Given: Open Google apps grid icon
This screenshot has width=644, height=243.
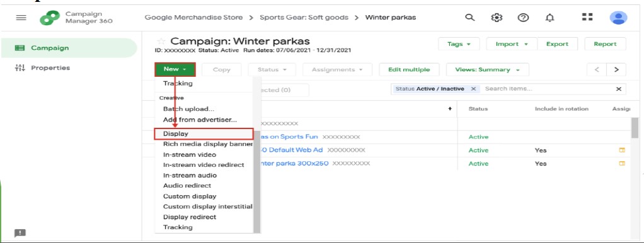Looking at the screenshot, I should coord(587,17).
